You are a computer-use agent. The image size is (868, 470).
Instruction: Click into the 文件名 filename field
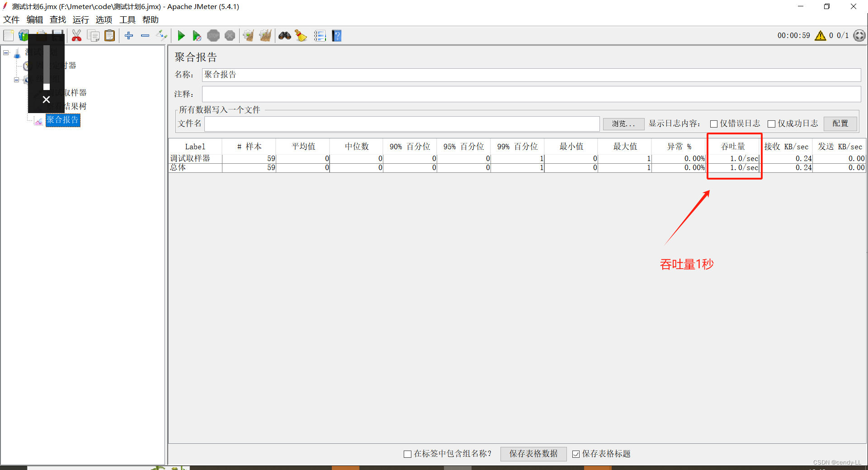[x=402, y=123]
